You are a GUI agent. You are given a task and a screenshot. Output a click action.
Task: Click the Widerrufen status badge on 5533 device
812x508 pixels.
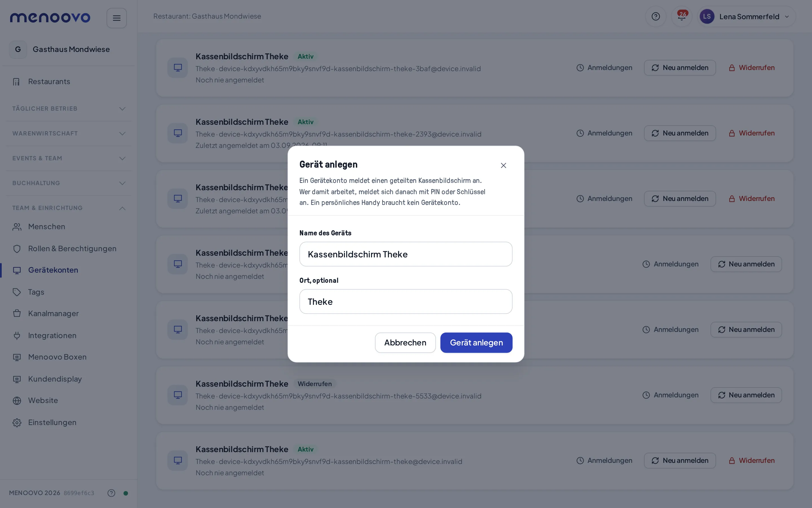pos(314,384)
